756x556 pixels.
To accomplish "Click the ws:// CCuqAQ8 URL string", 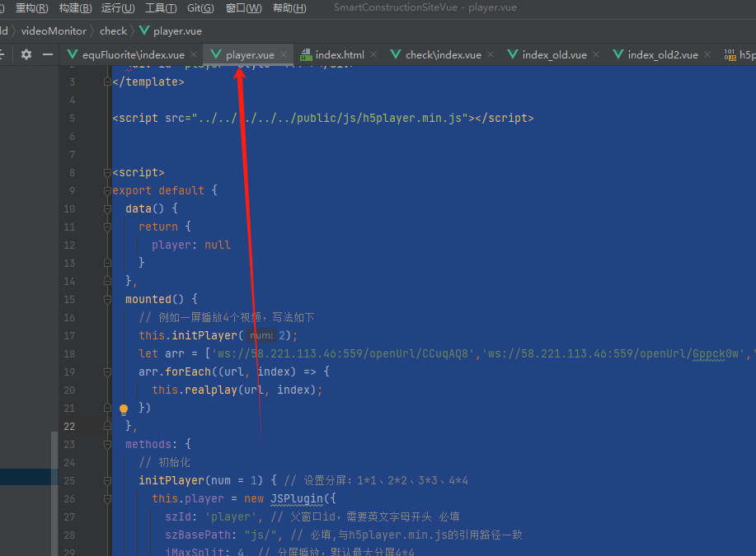I will click(x=343, y=353).
